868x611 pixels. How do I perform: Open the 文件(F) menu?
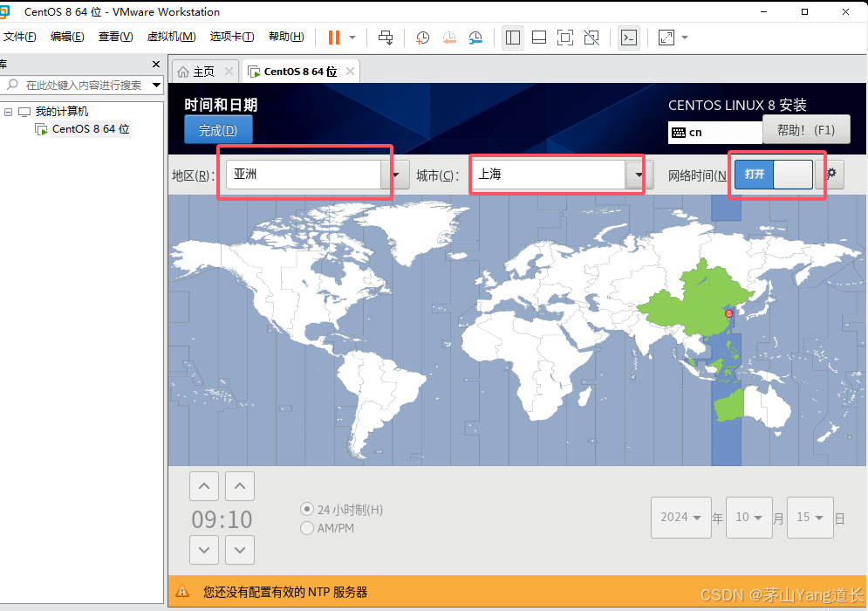(x=19, y=37)
